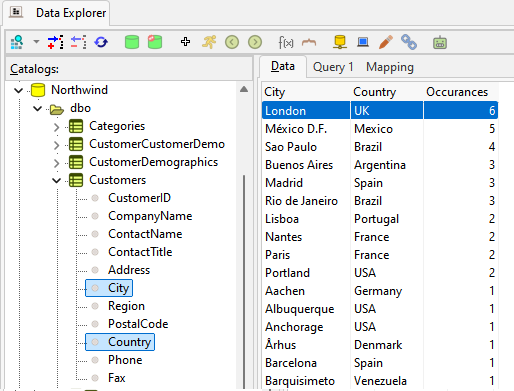Viewport: 514px width, 391px height.
Task: Click the green back arrow circle
Action: click(232, 42)
